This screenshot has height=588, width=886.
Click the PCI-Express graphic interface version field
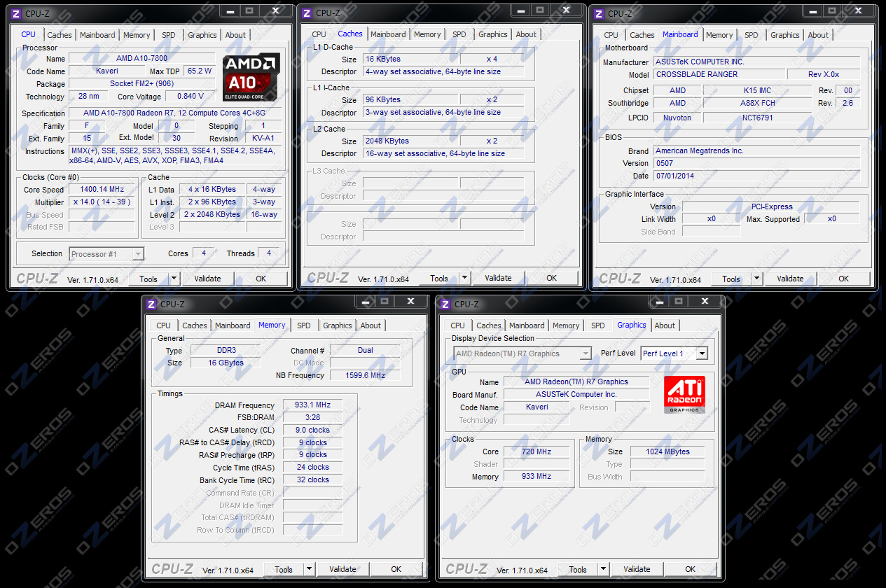coord(770,206)
